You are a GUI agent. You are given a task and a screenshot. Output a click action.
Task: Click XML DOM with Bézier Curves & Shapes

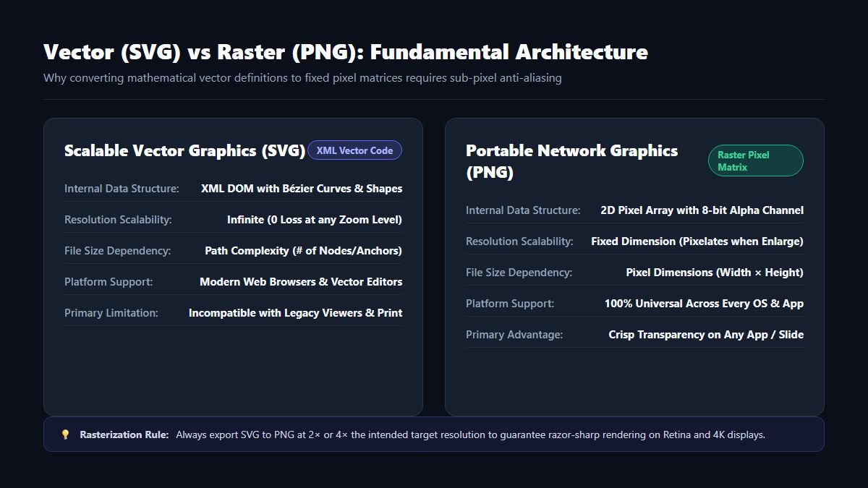tap(302, 189)
